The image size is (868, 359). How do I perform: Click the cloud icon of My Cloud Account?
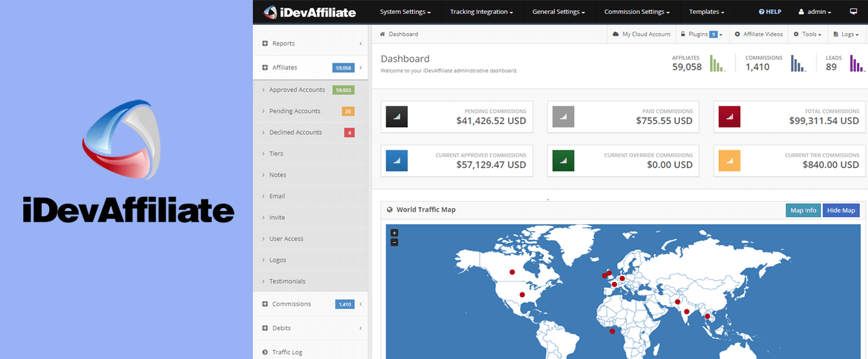tap(616, 34)
